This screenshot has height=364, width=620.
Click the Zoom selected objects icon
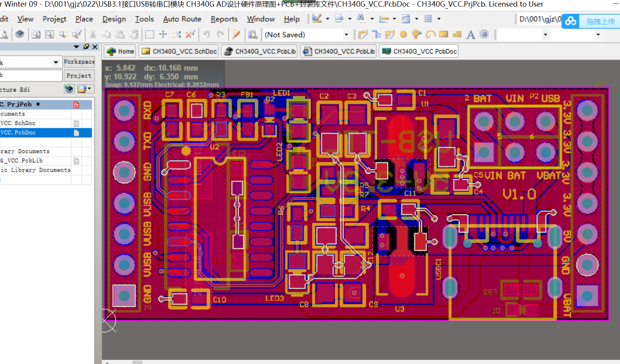point(63,34)
